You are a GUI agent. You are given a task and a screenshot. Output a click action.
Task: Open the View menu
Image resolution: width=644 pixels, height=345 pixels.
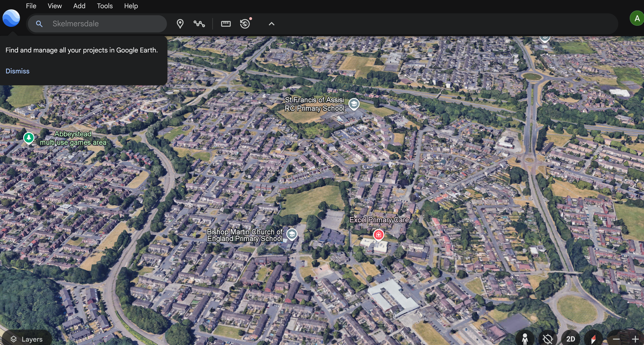[x=54, y=6]
